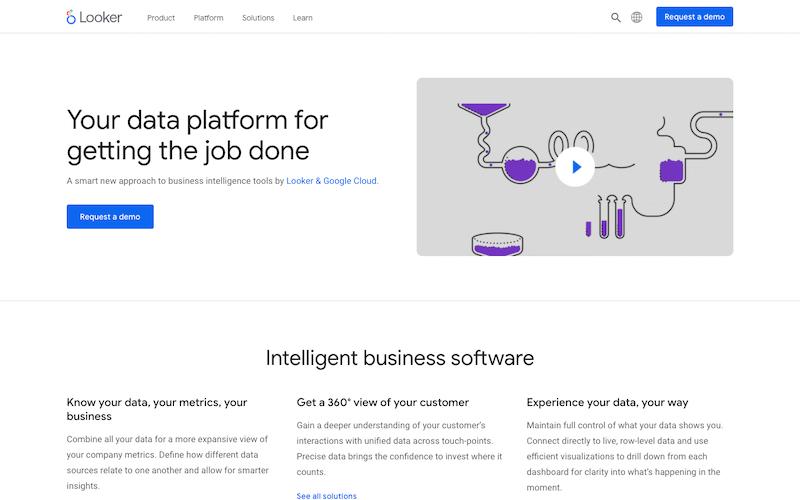This screenshot has height=500, width=800.
Task: Open the globe language selector
Action: 636,17
